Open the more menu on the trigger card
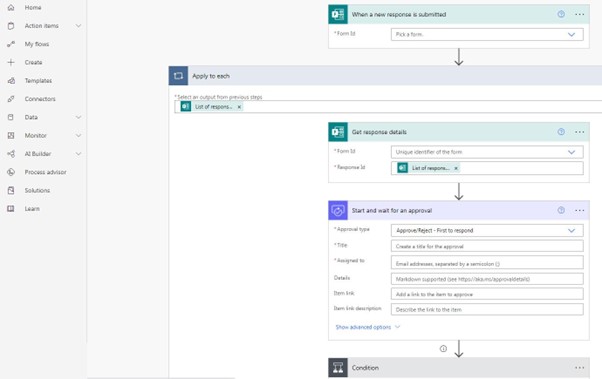Screen dimensions: 602x379 pyautogui.click(x=579, y=14)
